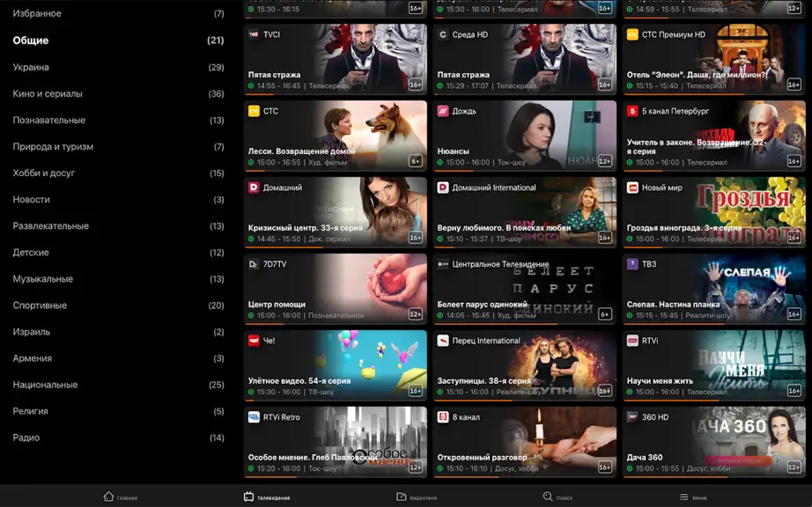Select the Общие category
The image size is (812, 507).
(118, 40)
